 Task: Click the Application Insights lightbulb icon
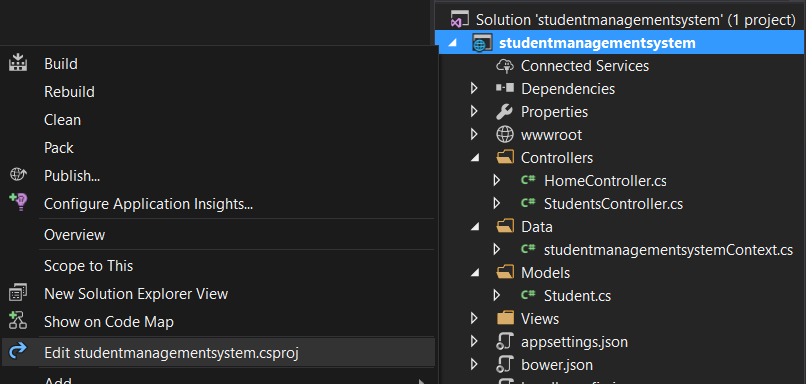point(18,202)
